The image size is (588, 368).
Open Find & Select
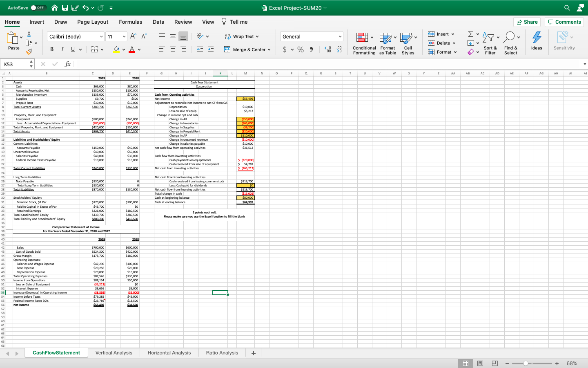[511, 43]
